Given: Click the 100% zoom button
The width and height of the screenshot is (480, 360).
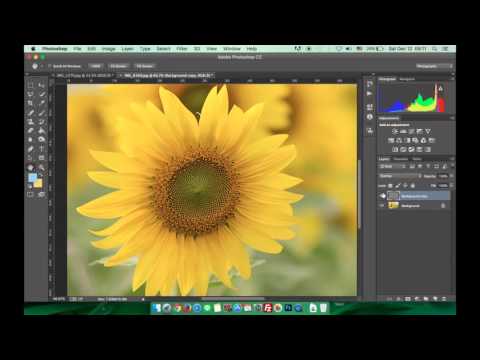Looking at the screenshot, I should pyautogui.click(x=96, y=66).
